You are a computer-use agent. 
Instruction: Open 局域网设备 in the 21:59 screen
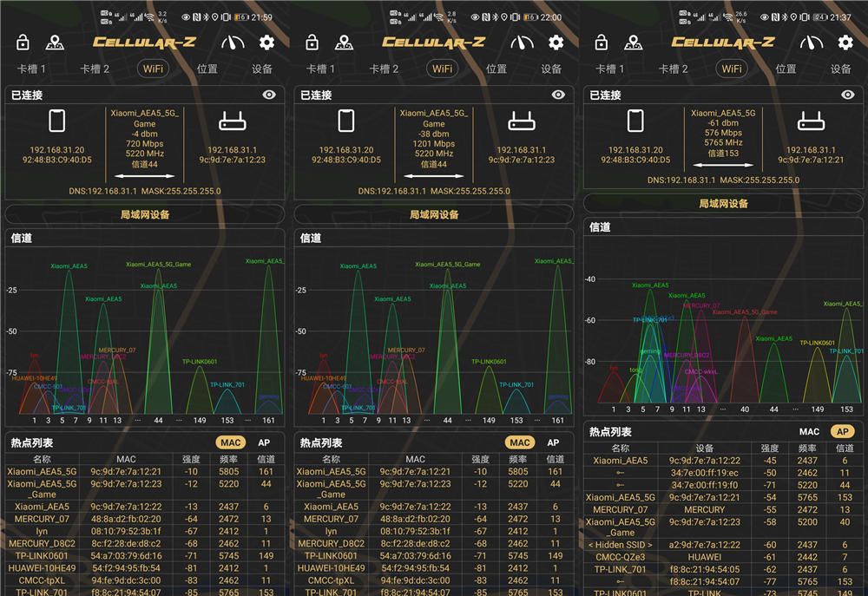[145, 214]
